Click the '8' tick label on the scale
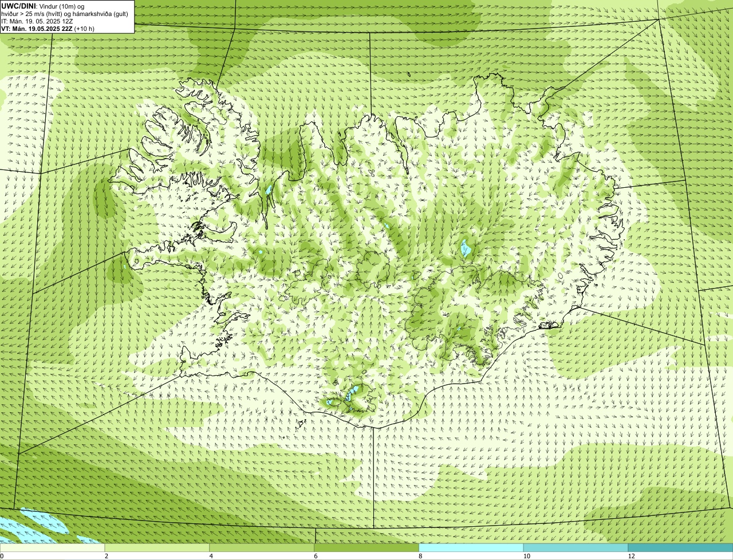Viewport: 733px width, 560px height. 420,556
